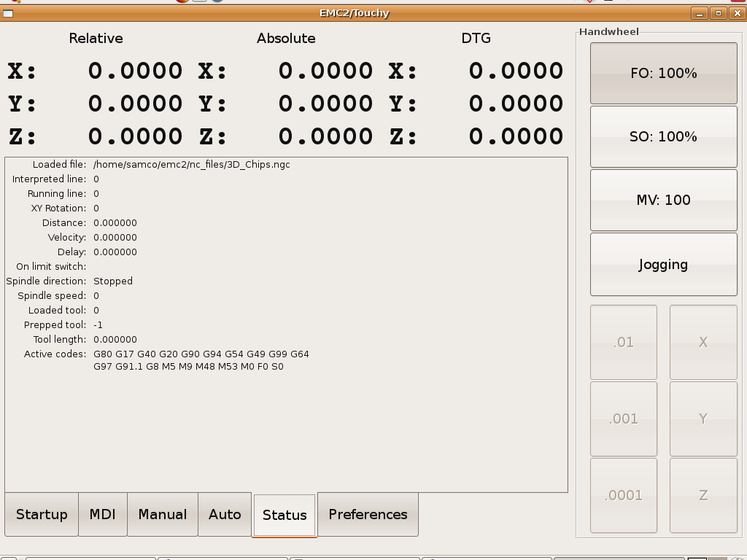
Task: Click the Interpreted line label
Action: coord(49,179)
